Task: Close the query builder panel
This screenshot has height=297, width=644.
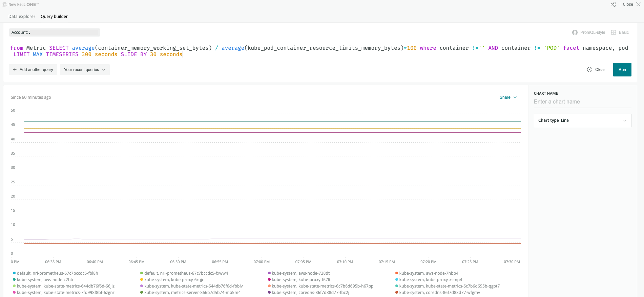Action: 631,4
